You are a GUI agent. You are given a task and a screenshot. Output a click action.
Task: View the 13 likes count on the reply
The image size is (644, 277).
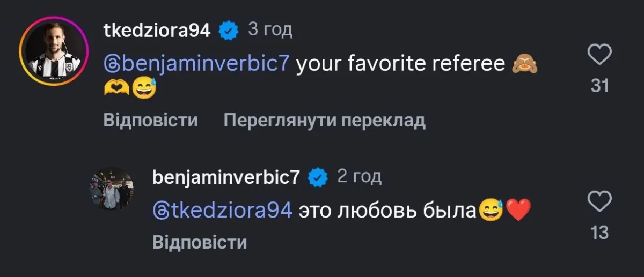599,233
